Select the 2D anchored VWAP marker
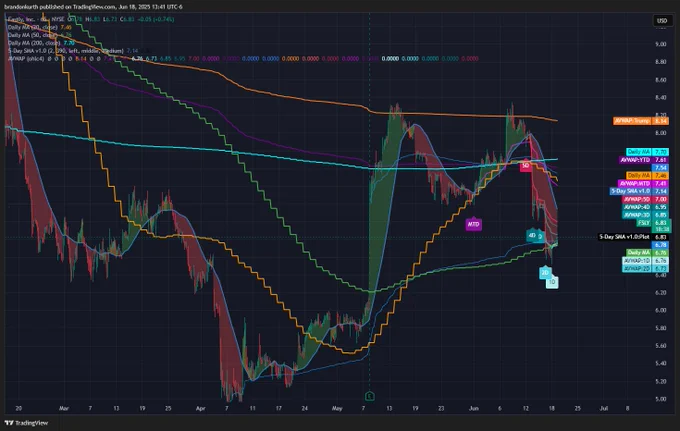 point(545,273)
